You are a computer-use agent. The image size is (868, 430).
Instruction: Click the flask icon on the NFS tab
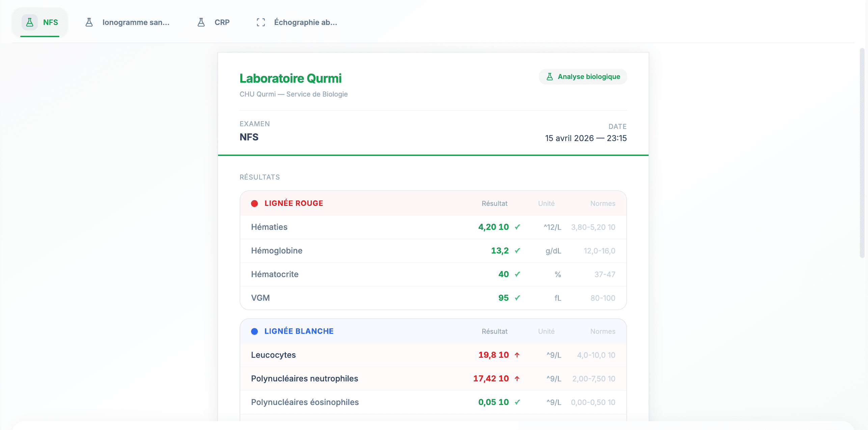tap(30, 22)
